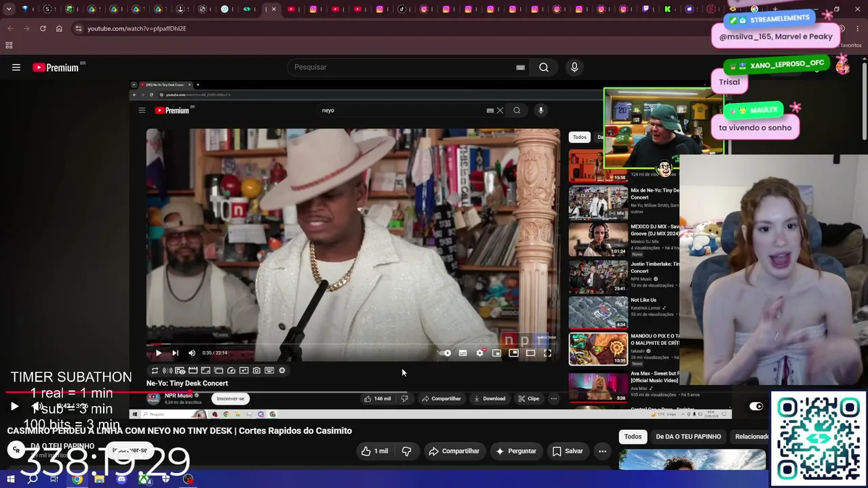
Task: Subscribe with the Inscrever-se button under the title
Action: 130,450
